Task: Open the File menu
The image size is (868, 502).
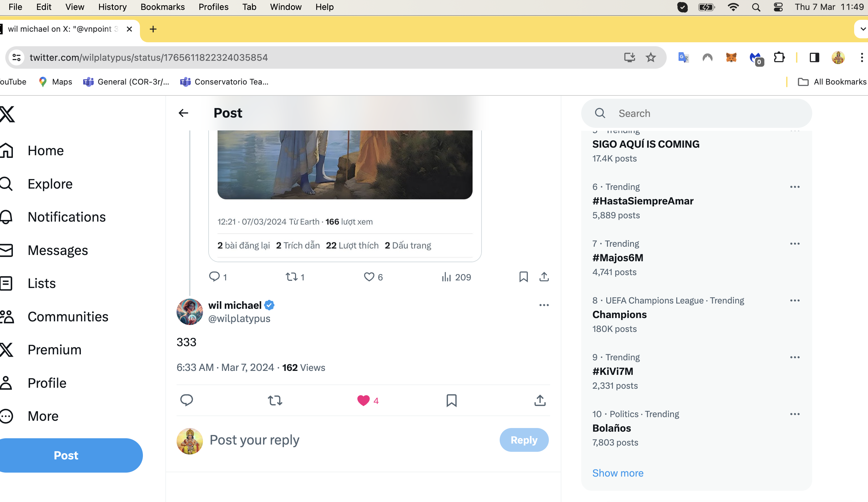Action: pos(15,7)
